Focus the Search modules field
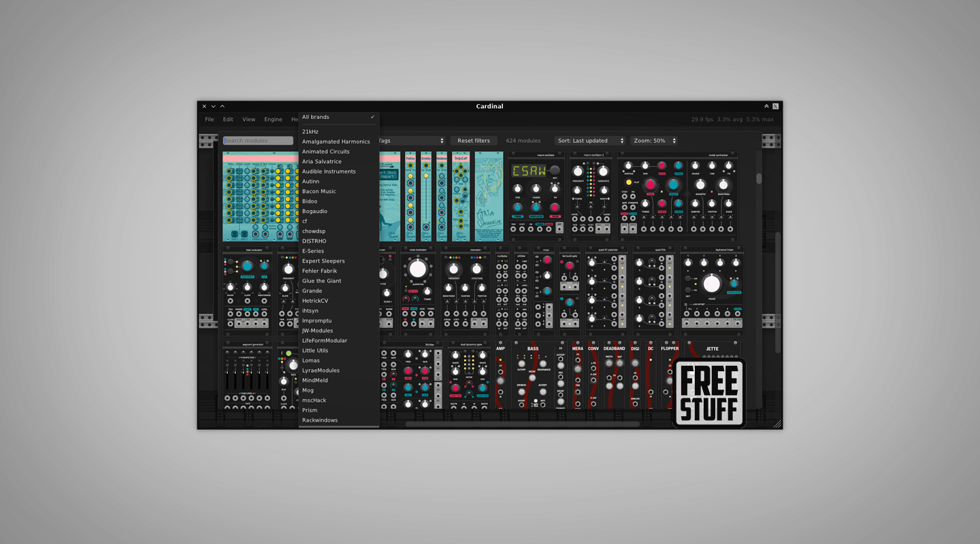980x544 pixels. pos(258,141)
